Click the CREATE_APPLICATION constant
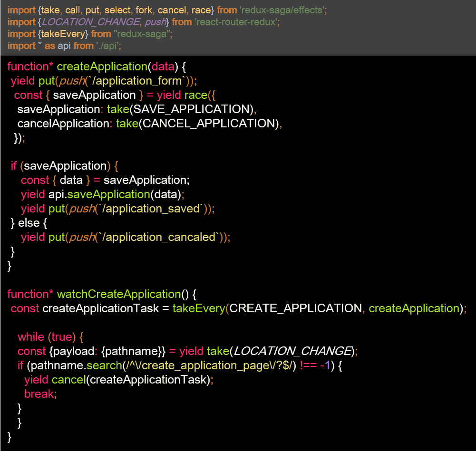Image resolution: width=476 pixels, height=451 pixels. coord(295,308)
